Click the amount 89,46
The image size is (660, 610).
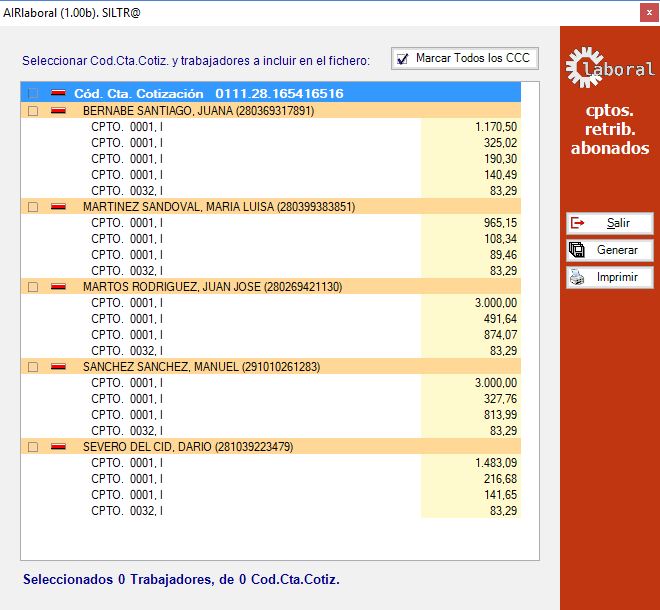(503, 255)
